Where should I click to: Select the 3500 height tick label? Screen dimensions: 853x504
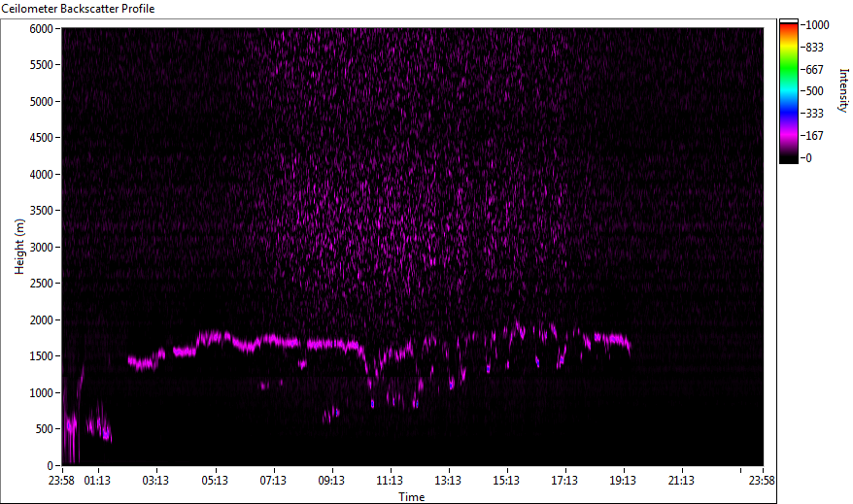(x=42, y=211)
